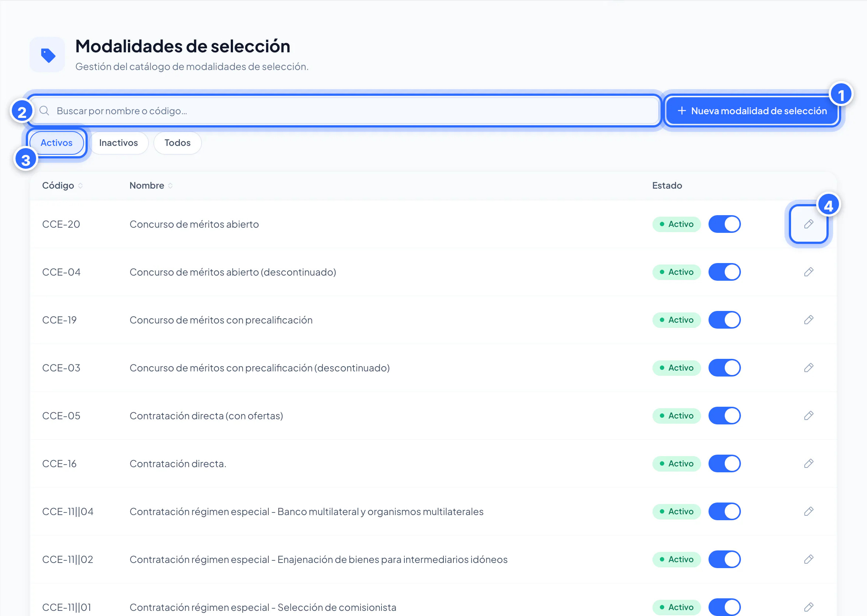The width and height of the screenshot is (867, 616).
Task: Toggle the CCE-11||01 status switch
Action: point(724,607)
